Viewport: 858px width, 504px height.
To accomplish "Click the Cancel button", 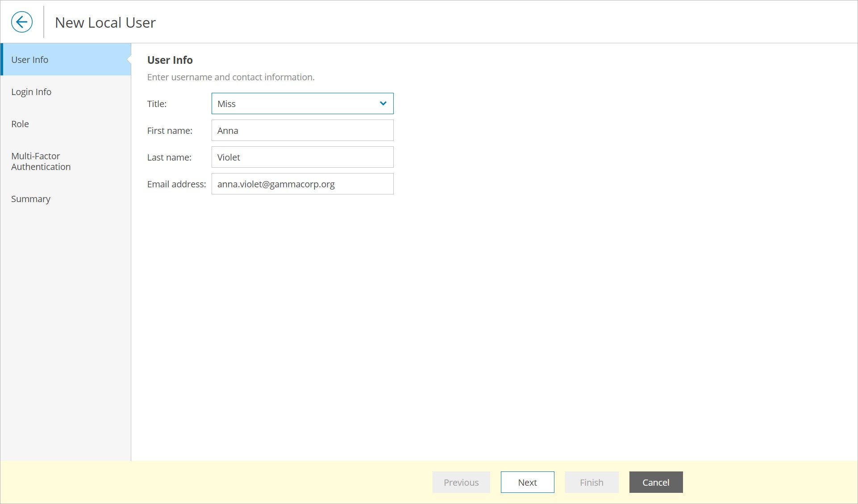I will point(656,482).
